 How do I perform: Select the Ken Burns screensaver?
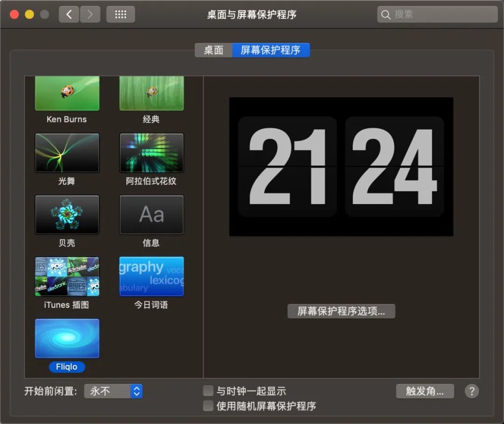click(x=67, y=92)
